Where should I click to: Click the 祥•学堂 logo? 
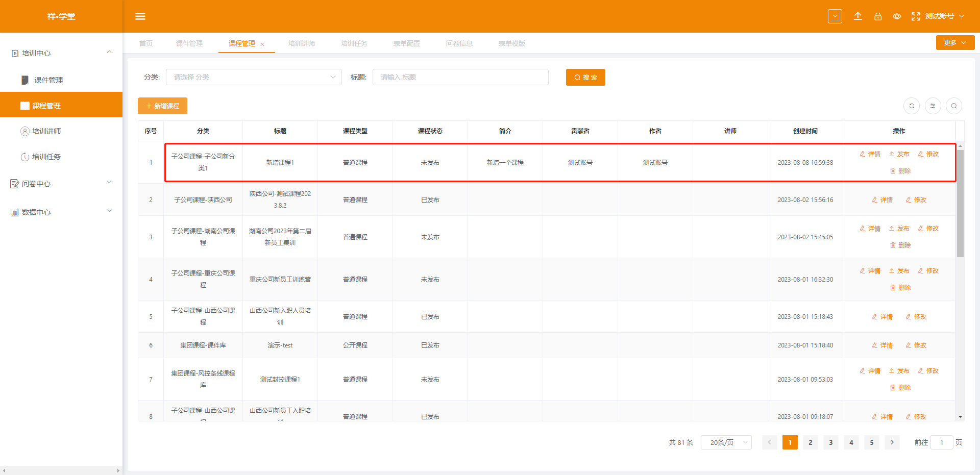click(61, 16)
